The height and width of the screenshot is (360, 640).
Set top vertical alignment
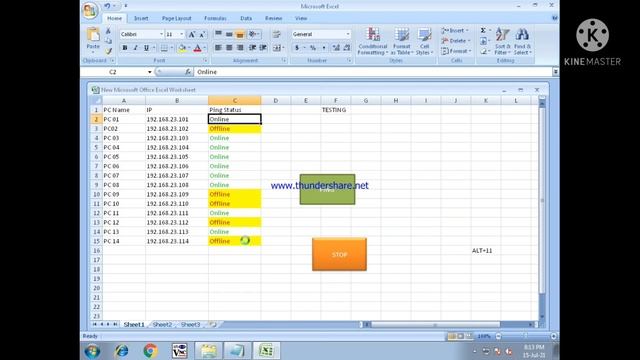coord(218,34)
